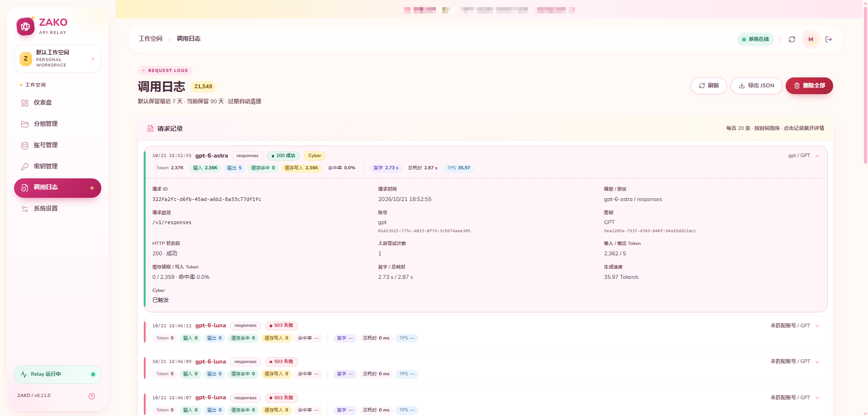Viewport: 868px width, 416px height.
Task: Collapse the gpt-6-astra log entry chevron
Action: click(817, 156)
